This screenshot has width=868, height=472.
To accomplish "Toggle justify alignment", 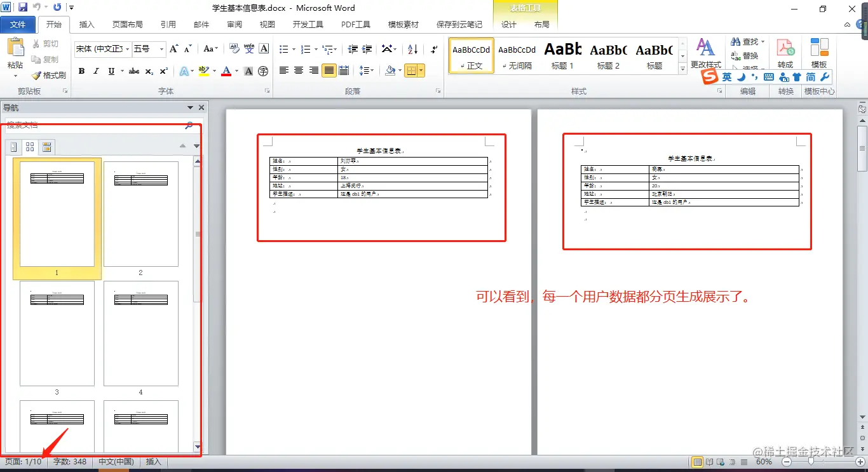I will coord(329,71).
